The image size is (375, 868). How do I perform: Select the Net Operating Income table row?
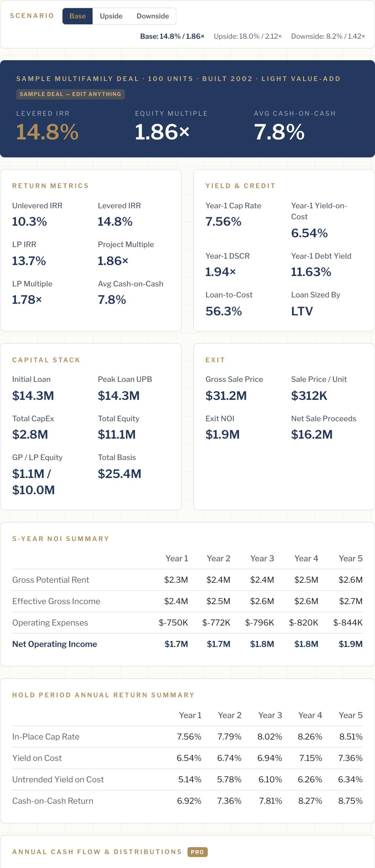pyautogui.click(x=187, y=644)
